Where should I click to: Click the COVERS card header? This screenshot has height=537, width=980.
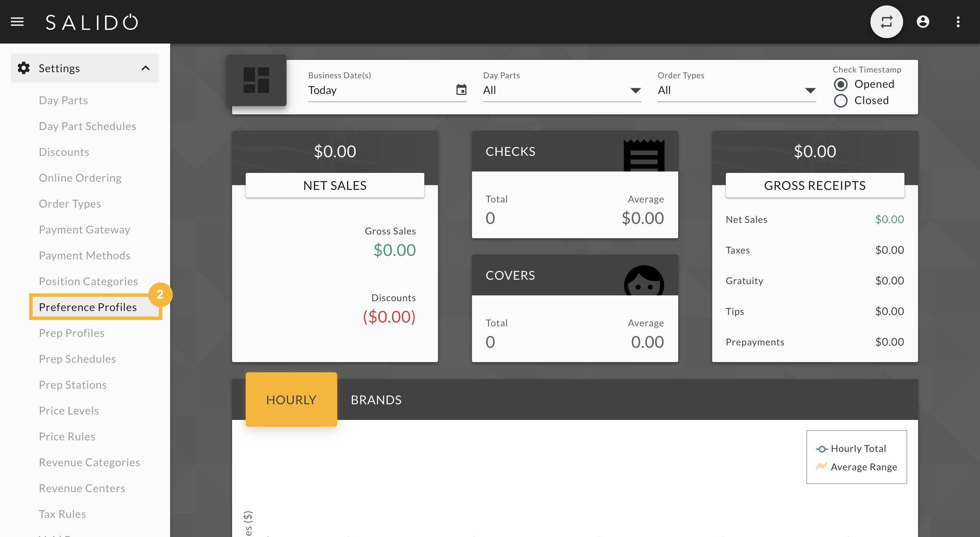coord(575,275)
